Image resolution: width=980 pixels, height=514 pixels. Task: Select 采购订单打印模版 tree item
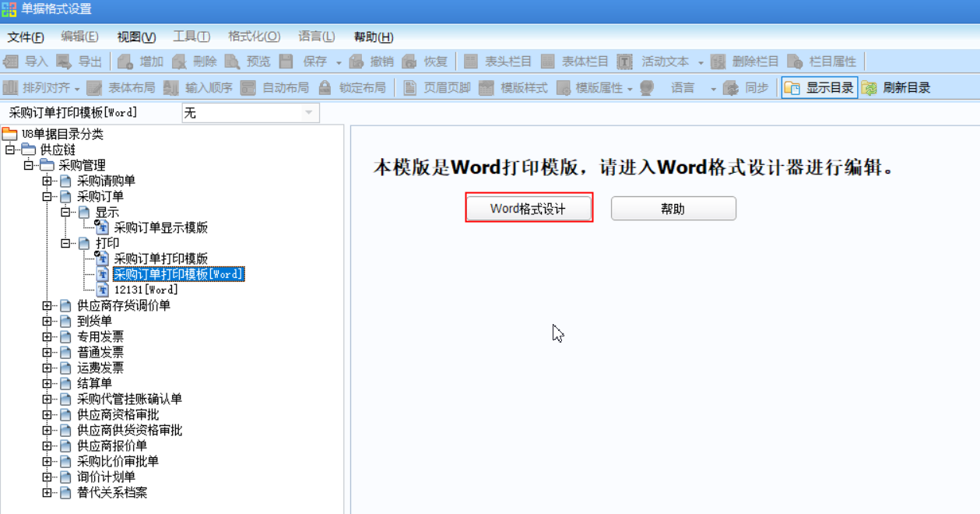tap(160, 259)
